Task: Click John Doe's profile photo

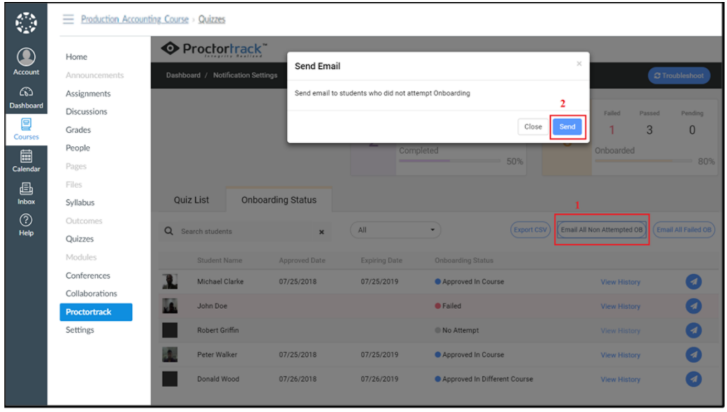Action: (x=170, y=306)
